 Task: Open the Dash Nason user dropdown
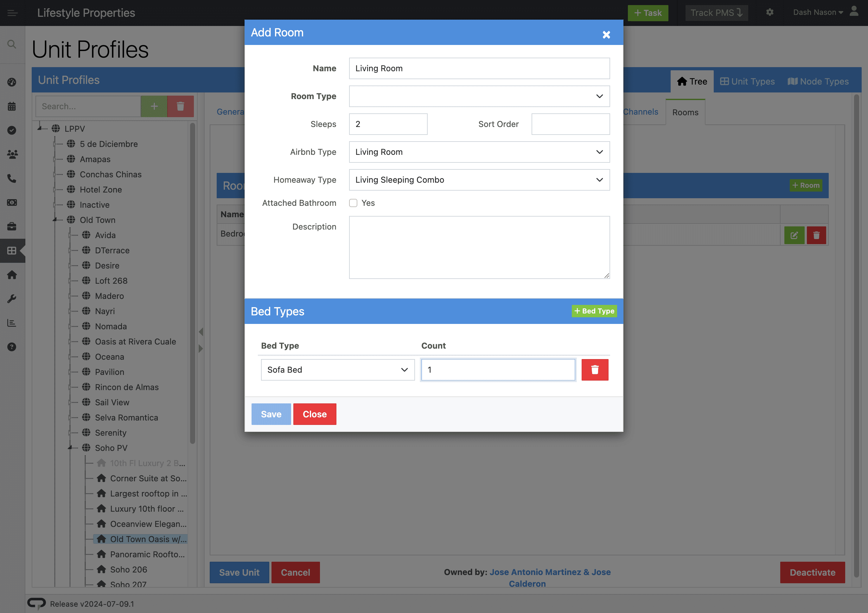tap(818, 12)
